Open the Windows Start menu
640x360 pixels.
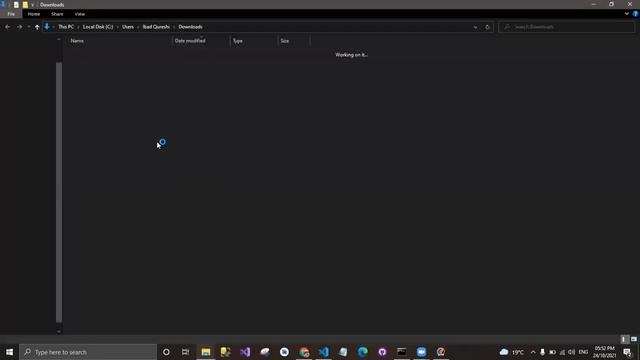coord(9,352)
